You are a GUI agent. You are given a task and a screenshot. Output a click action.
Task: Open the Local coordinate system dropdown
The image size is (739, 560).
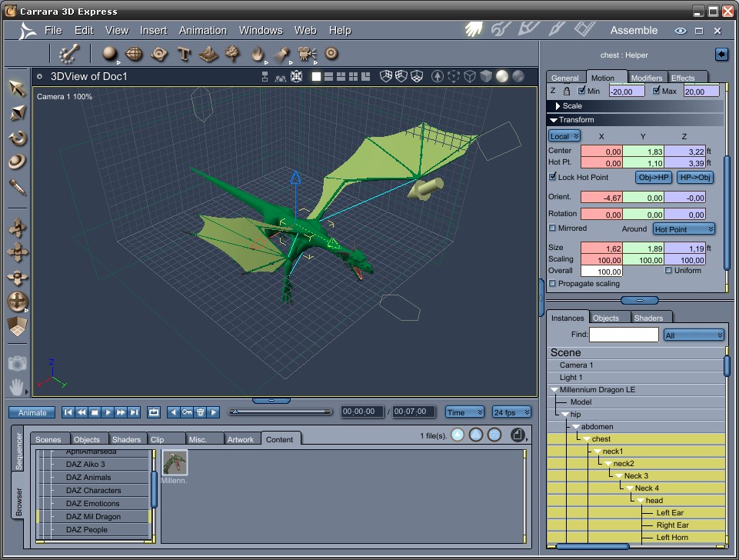point(564,136)
